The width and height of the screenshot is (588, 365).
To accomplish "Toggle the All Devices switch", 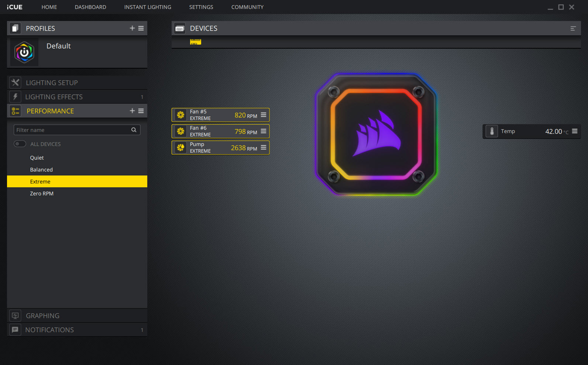I will [x=20, y=144].
